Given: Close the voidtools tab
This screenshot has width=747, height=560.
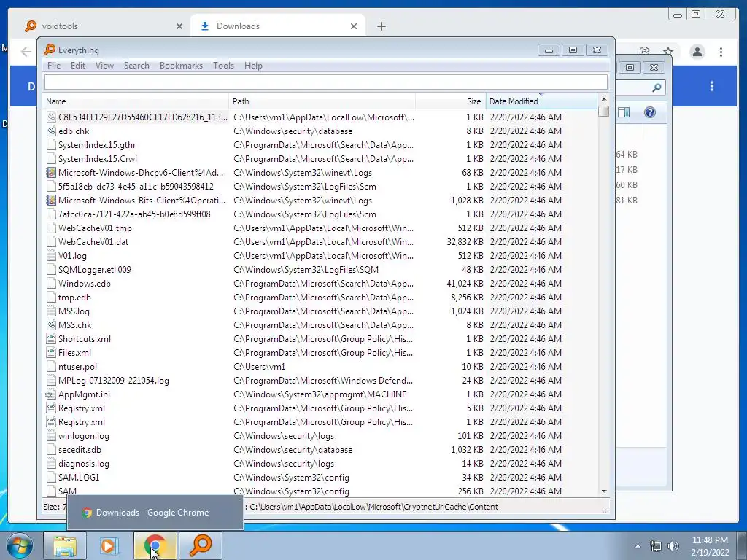Looking at the screenshot, I should coord(179,26).
